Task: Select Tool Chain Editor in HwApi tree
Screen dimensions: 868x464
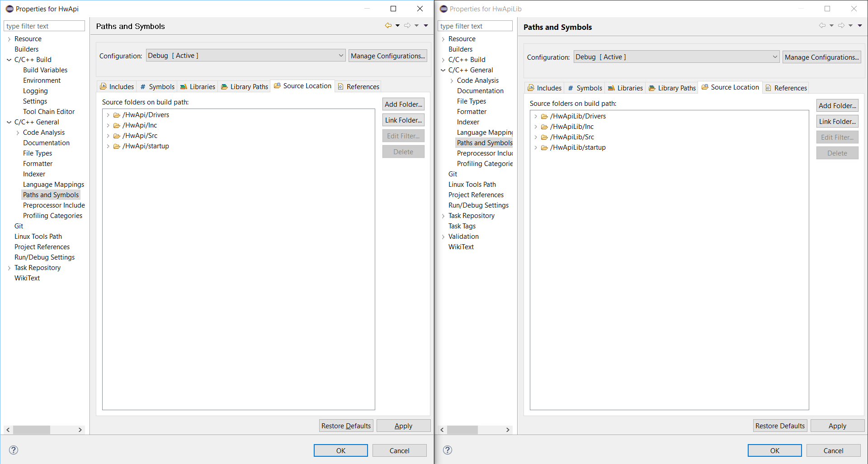Action: click(x=49, y=112)
